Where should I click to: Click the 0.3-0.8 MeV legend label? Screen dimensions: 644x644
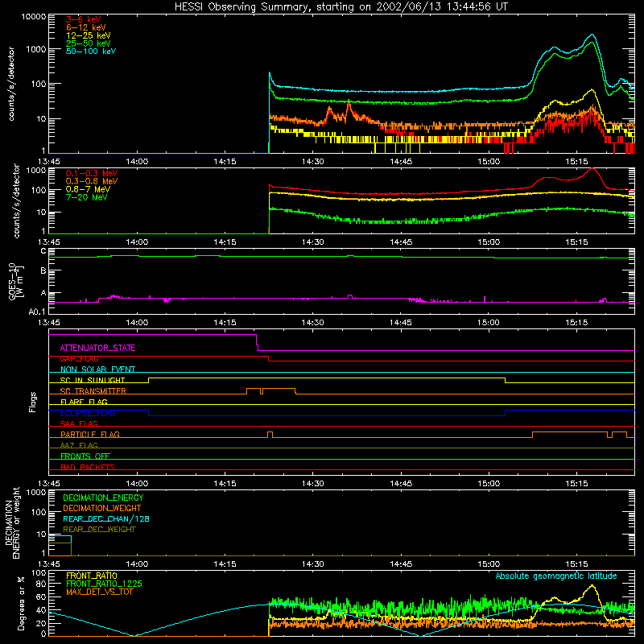pos(92,181)
